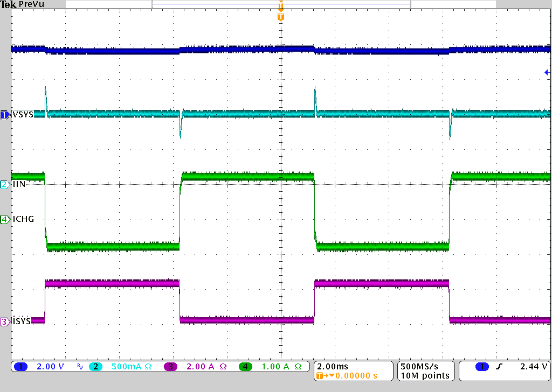
Task: Select the channel 1 badge icon
Action: (20, 367)
